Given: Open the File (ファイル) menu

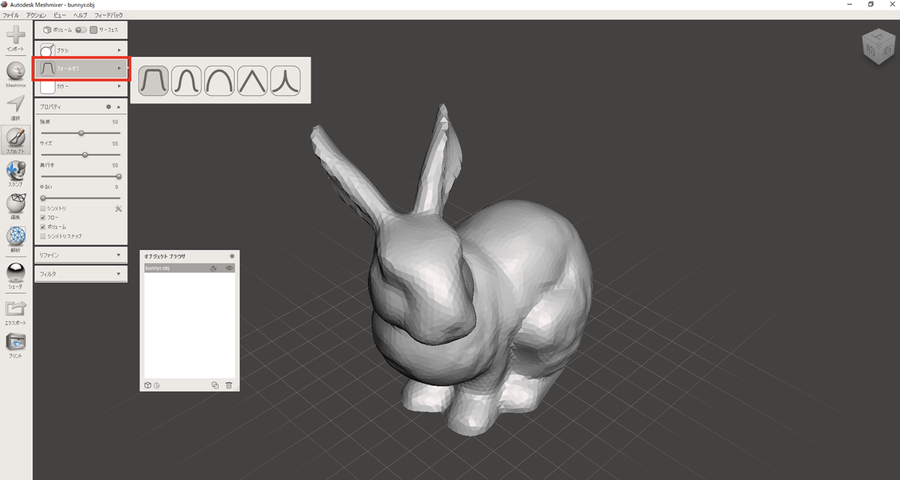Looking at the screenshot, I should pos(11,16).
